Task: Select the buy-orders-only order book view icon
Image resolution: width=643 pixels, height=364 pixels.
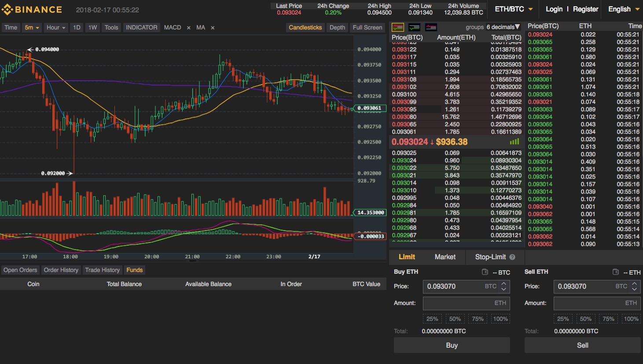Action: point(414,27)
